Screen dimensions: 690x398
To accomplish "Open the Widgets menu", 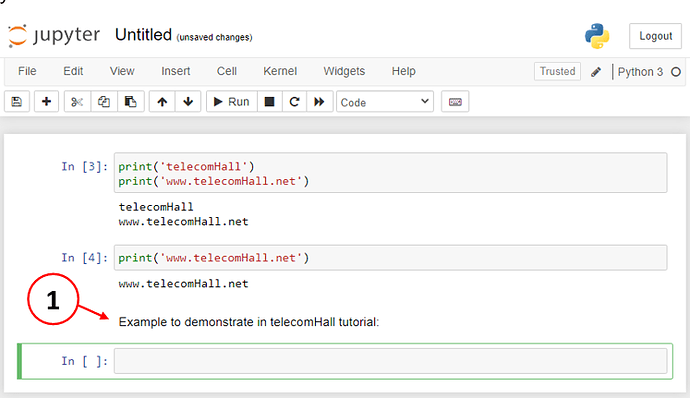I will [x=344, y=71].
